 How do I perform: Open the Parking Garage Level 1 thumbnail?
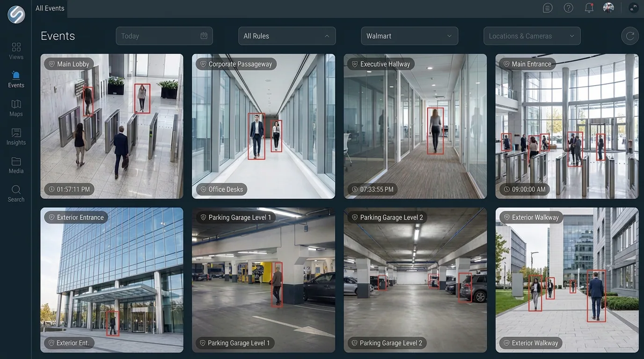[x=263, y=280]
